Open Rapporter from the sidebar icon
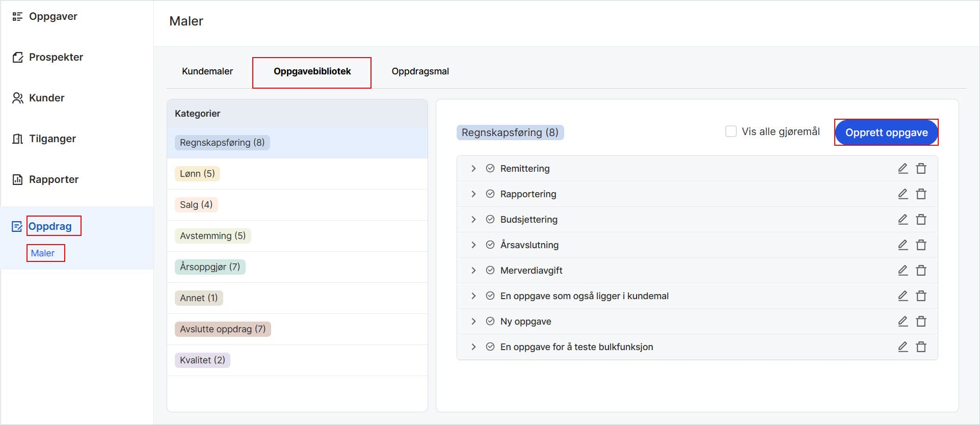Image resolution: width=980 pixels, height=425 pixels. coord(18,179)
